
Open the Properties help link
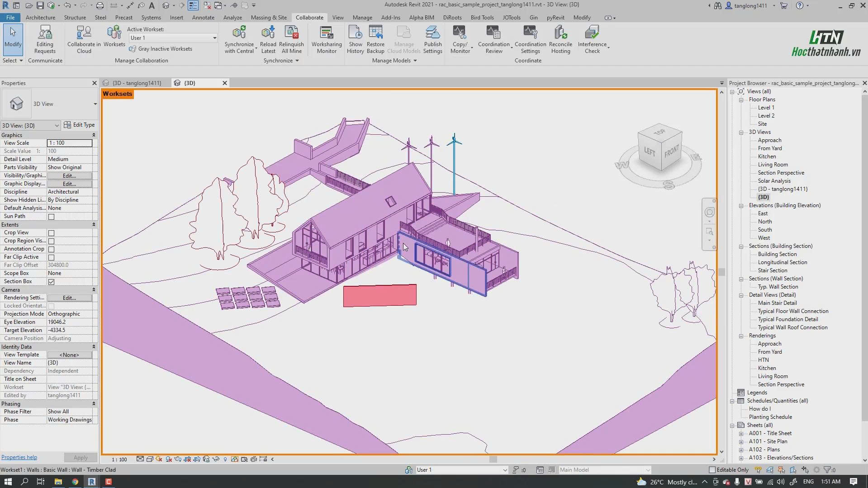point(19,457)
